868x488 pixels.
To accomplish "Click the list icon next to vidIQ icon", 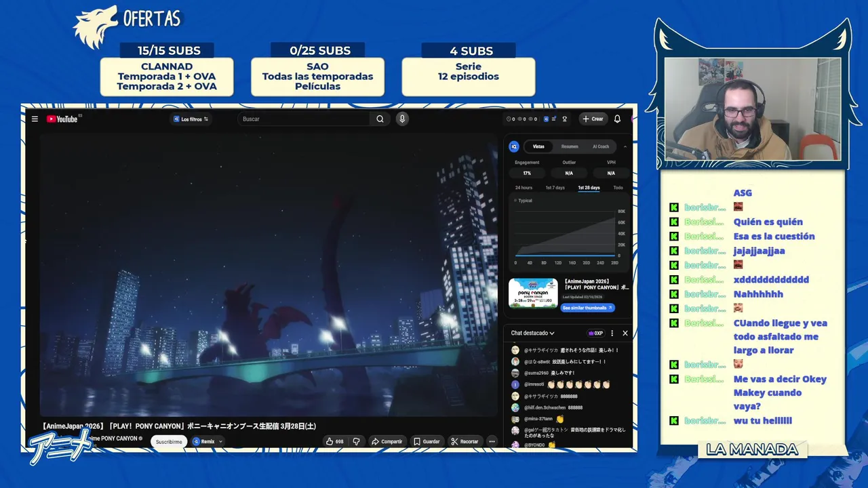I will pyautogui.click(x=554, y=119).
